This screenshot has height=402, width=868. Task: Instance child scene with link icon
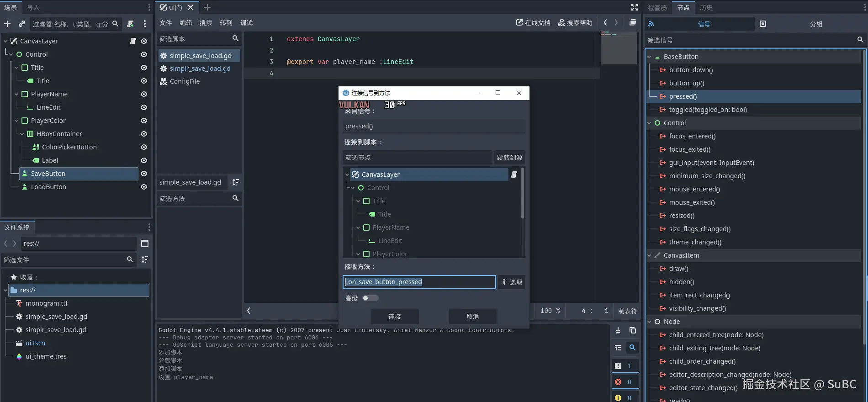(22, 24)
